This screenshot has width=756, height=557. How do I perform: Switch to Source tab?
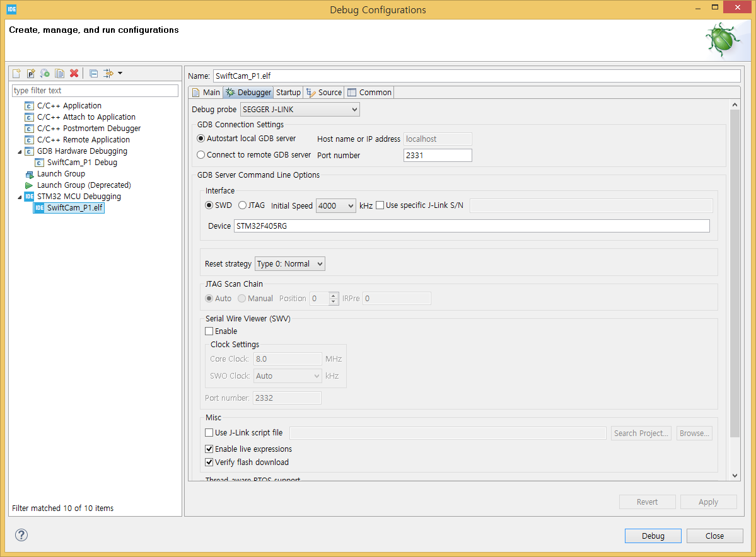point(324,93)
